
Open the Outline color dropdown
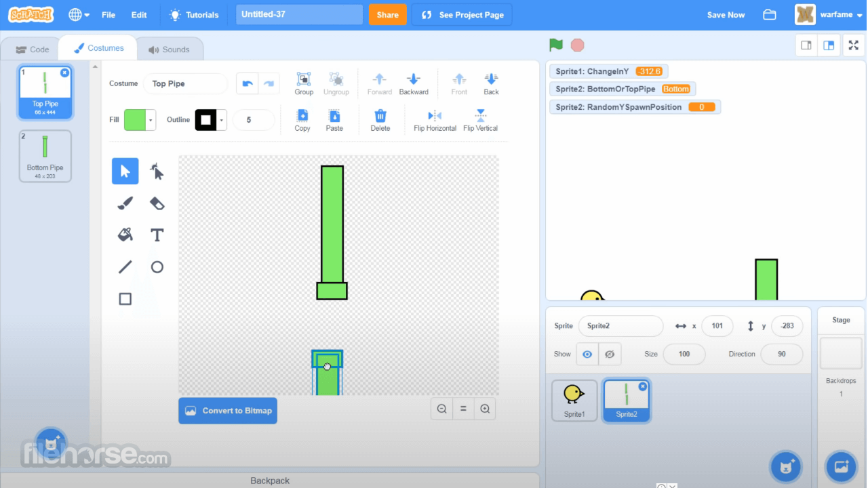(221, 120)
